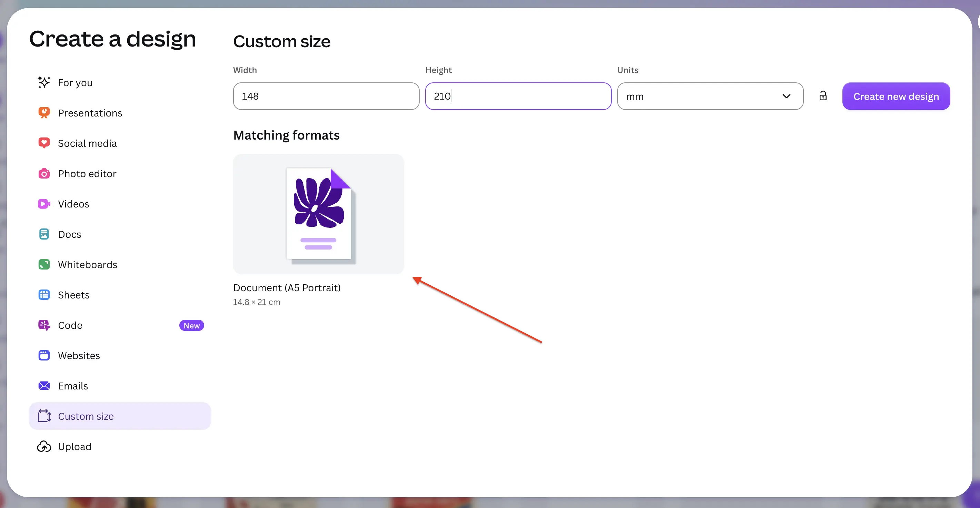Click the Social media heart icon

pos(44,143)
